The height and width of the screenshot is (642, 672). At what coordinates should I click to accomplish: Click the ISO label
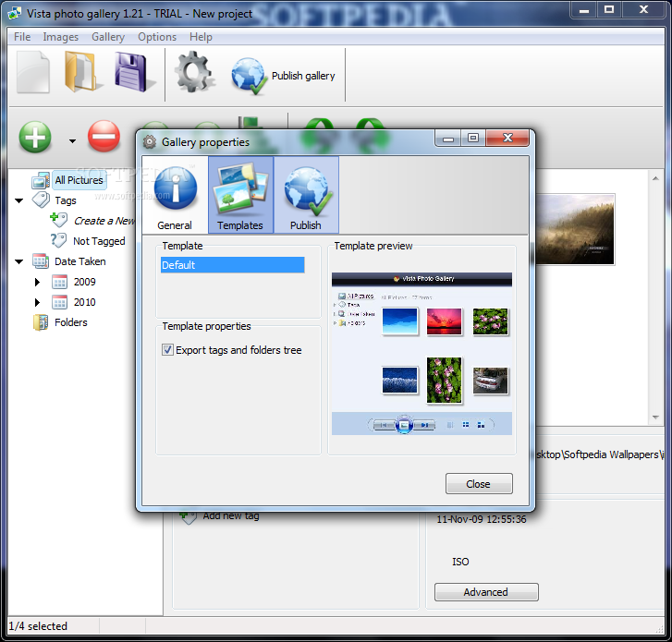pyautogui.click(x=460, y=562)
